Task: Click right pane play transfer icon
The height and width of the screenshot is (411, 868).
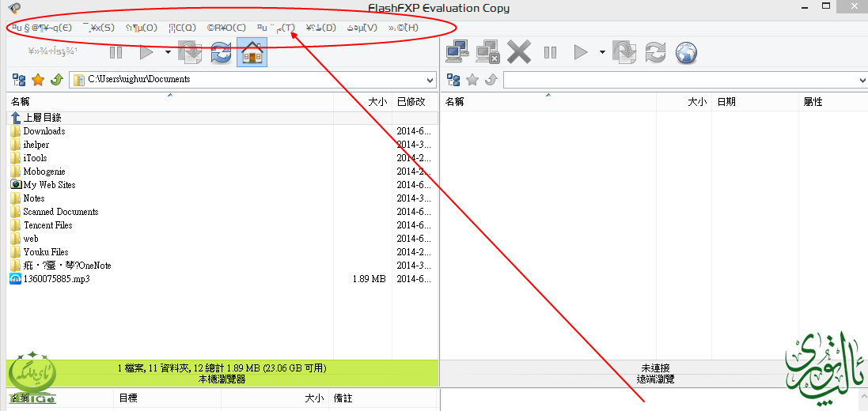Action: [x=581, y=52]
